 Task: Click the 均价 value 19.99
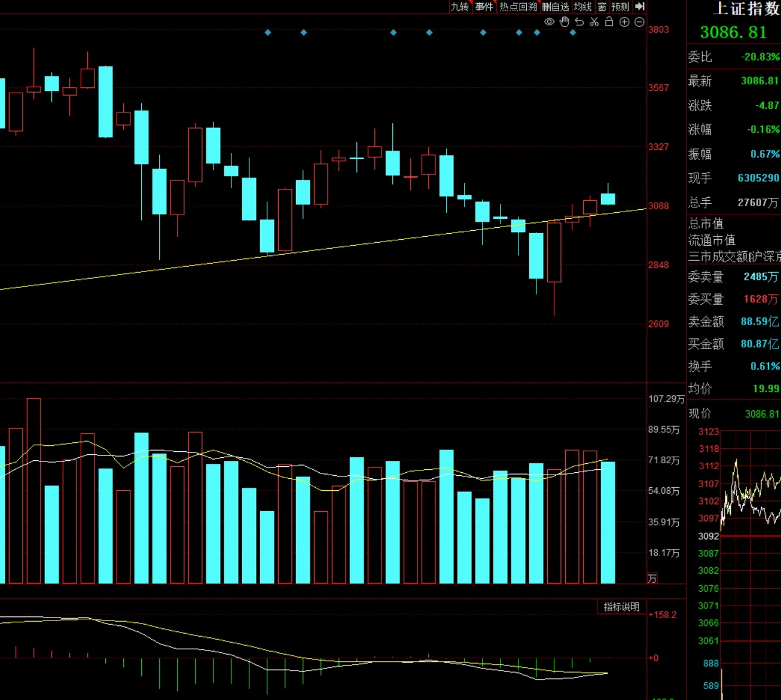(x=766, y=389)
